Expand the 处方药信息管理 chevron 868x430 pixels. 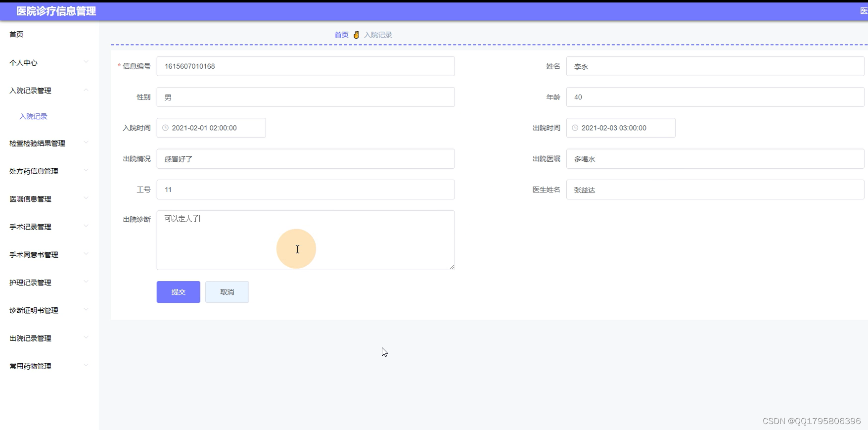tap(86, 170)
